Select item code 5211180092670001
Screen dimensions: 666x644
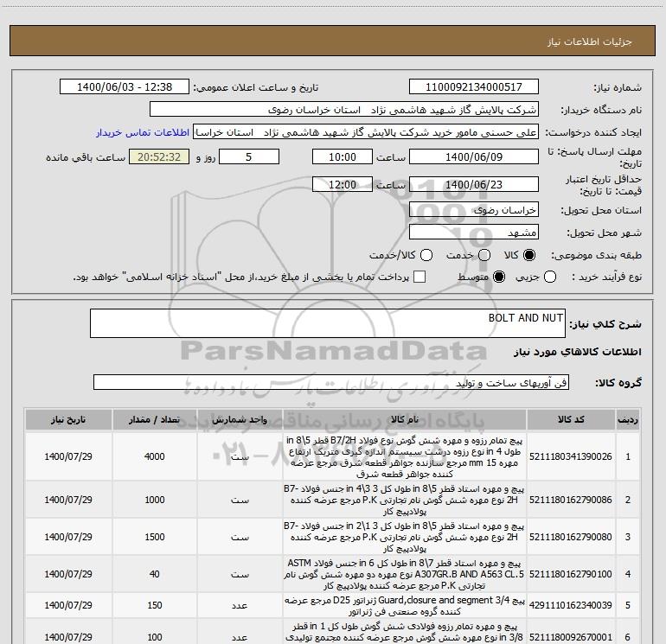point(571,637)
